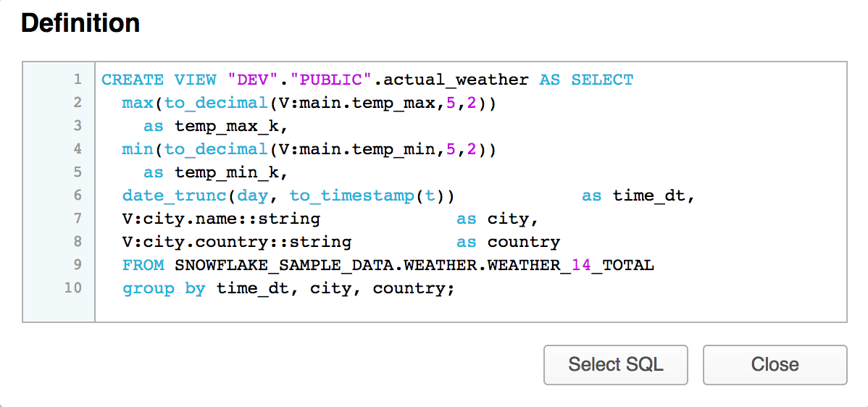Click the Select SQL button
This screenshot has height=407, width=868.
tap(615, 364)
